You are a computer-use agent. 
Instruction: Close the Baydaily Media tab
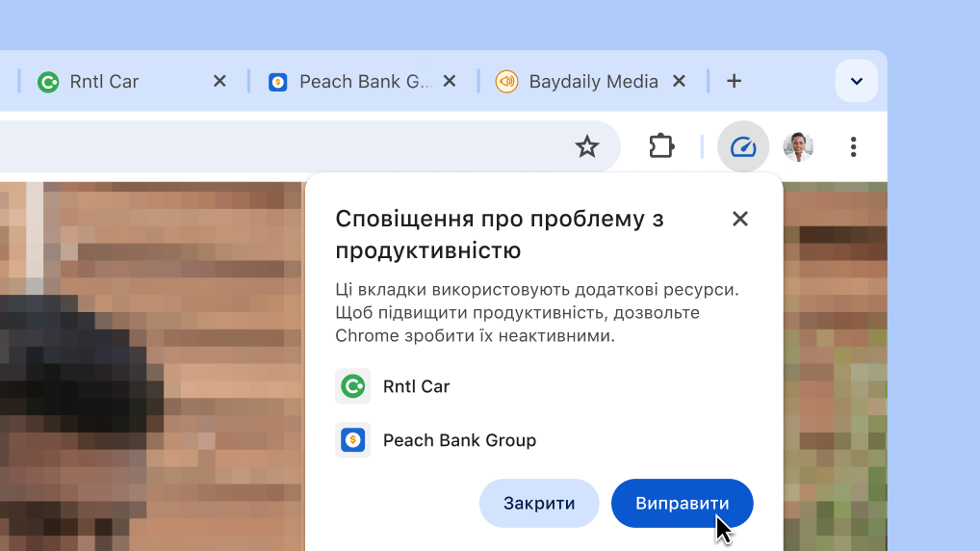tap(679, 81)
